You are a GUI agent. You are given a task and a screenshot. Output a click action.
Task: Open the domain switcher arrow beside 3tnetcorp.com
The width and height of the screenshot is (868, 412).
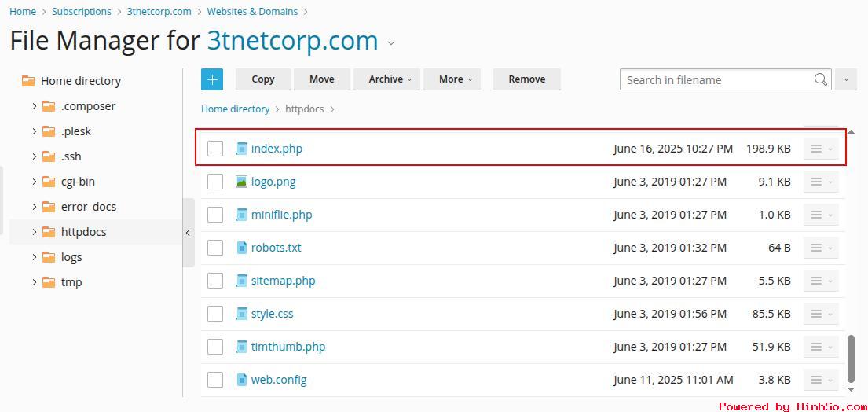391,42
